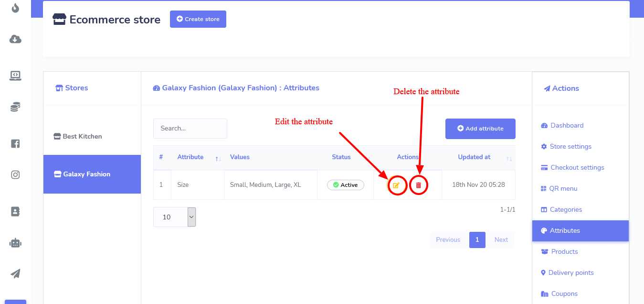Open the coins stack sidebar icon
Screen dimensions: 644x304
[15, 107]
